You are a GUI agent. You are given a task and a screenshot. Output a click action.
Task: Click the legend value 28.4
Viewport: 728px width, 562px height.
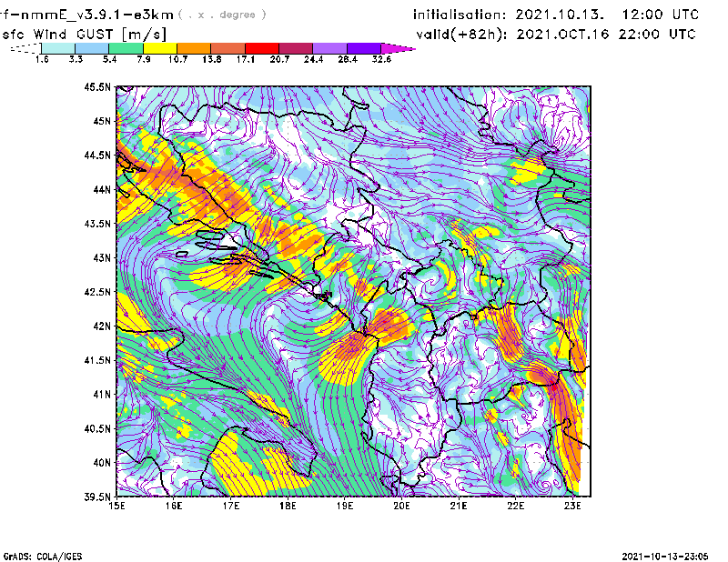(x=348, y=59)
